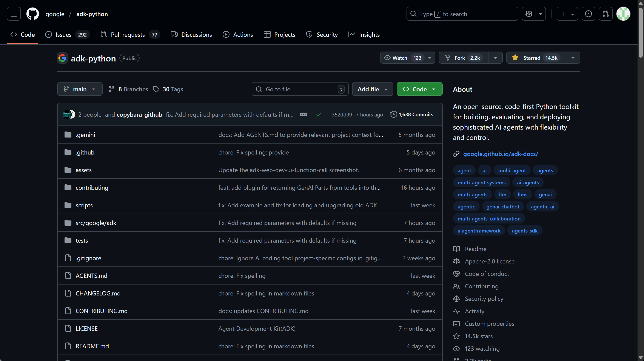Click the Google logo beside adk-python title
Image resolution: width=644 pixels, height=361 pixels.
point(62,58)
